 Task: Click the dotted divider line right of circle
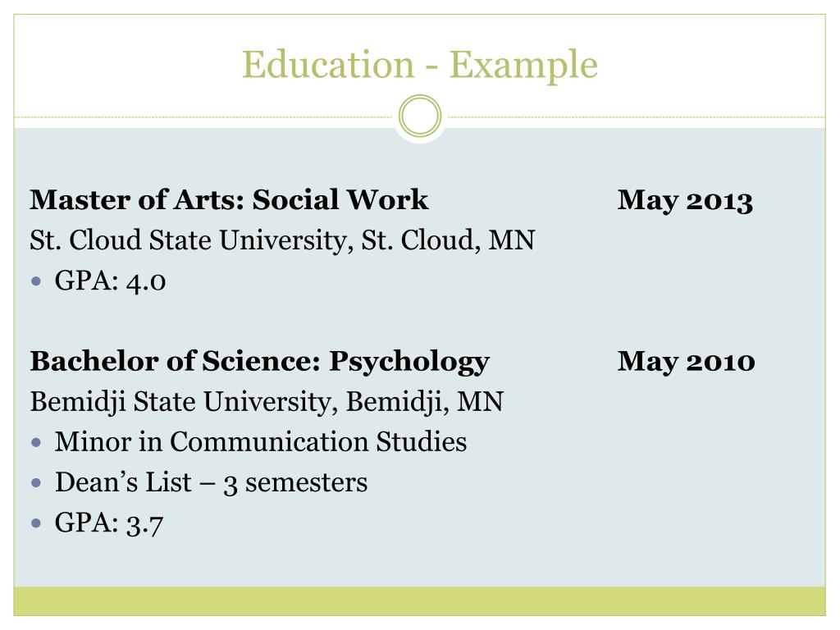[x=637, y=116]
